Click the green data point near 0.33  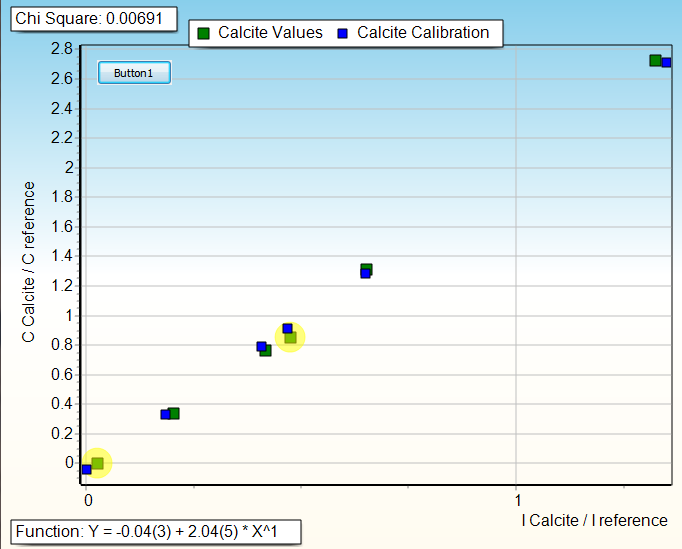tap(174, 413)
